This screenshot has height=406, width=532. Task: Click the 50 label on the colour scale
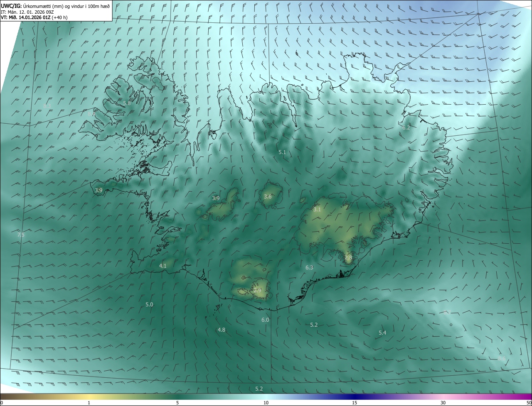(529, 403)
